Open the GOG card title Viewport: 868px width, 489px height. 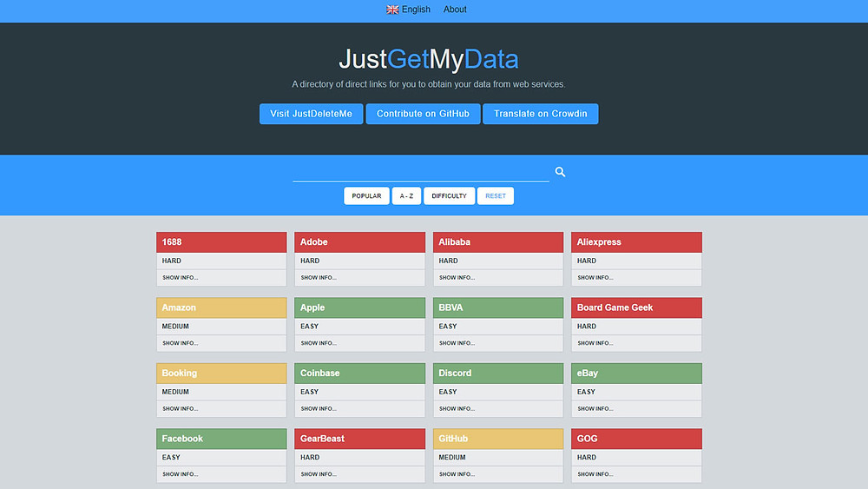coord(636,439)
